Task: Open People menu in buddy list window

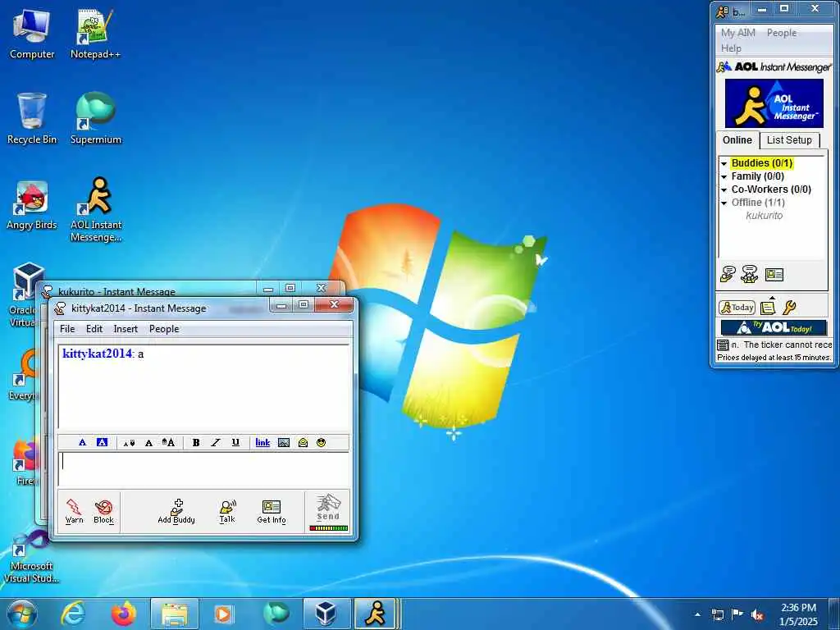Action: [x=781, y=33]
